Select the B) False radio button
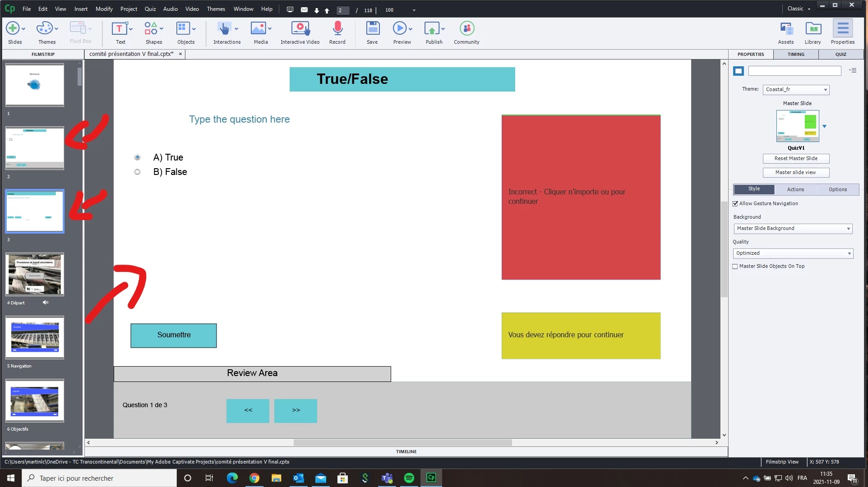 138,172
